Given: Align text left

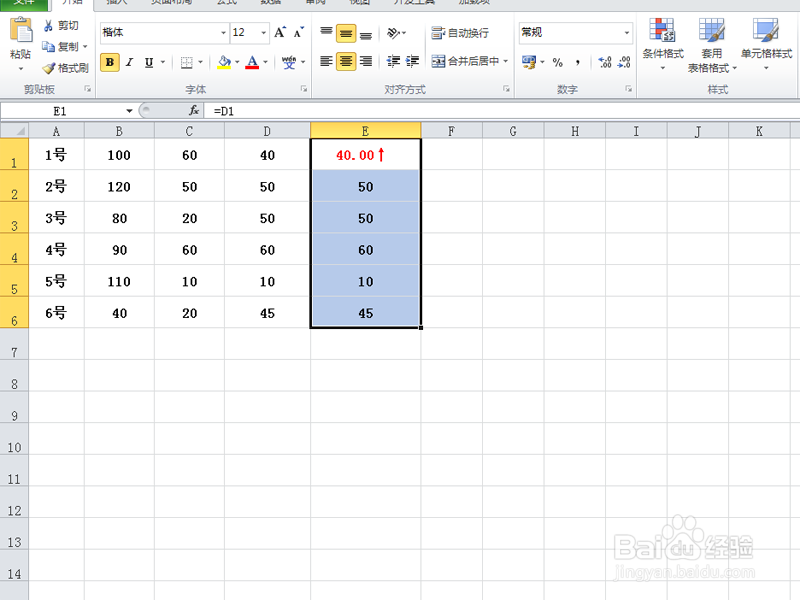Looking at the screenshot, I should [326, 62].
